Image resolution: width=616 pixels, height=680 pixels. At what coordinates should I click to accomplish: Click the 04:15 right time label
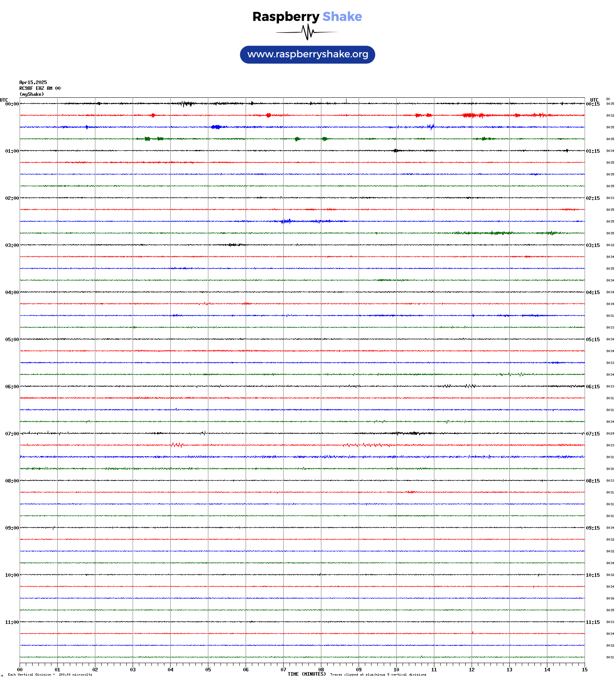coord(593,292)
